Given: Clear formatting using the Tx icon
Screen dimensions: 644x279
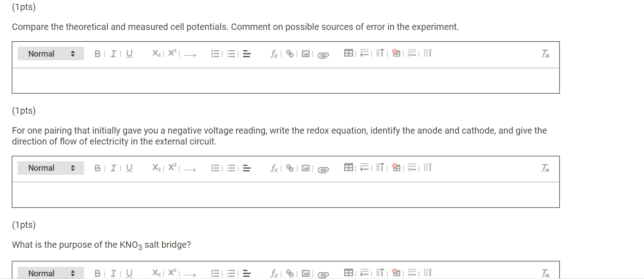Looking at the screenshot, I should click(x=545, y=53).
